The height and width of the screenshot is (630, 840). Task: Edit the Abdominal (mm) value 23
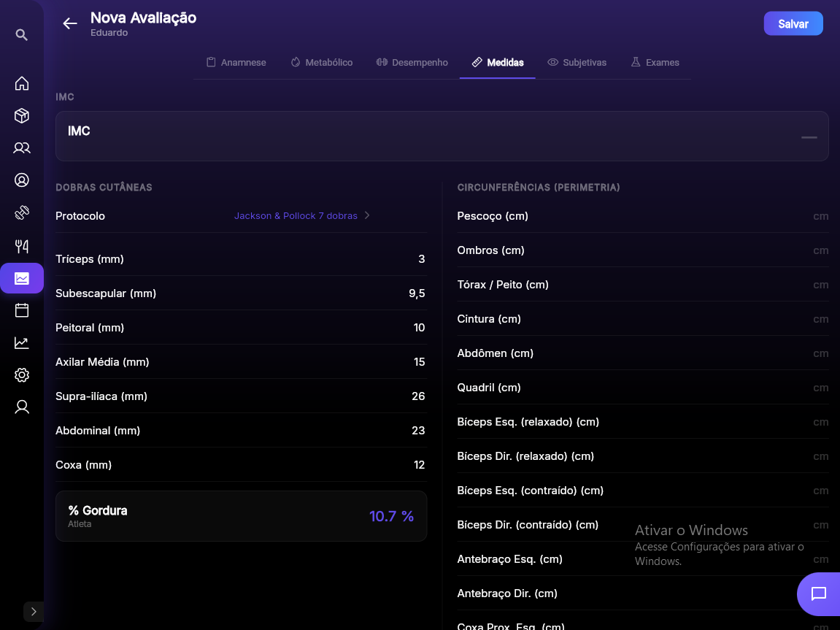pos(418,431)
